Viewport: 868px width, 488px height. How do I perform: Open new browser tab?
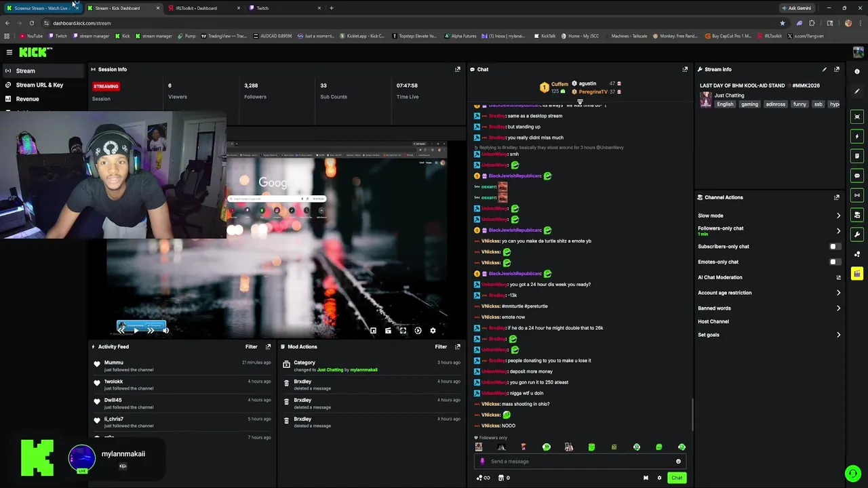pos(332,8)
